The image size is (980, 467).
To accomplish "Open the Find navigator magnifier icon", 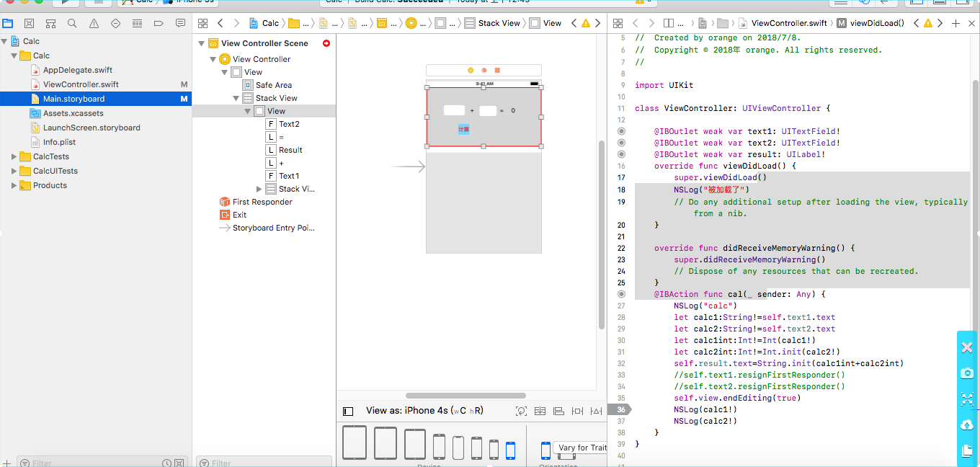I will [x=72, y=23].
